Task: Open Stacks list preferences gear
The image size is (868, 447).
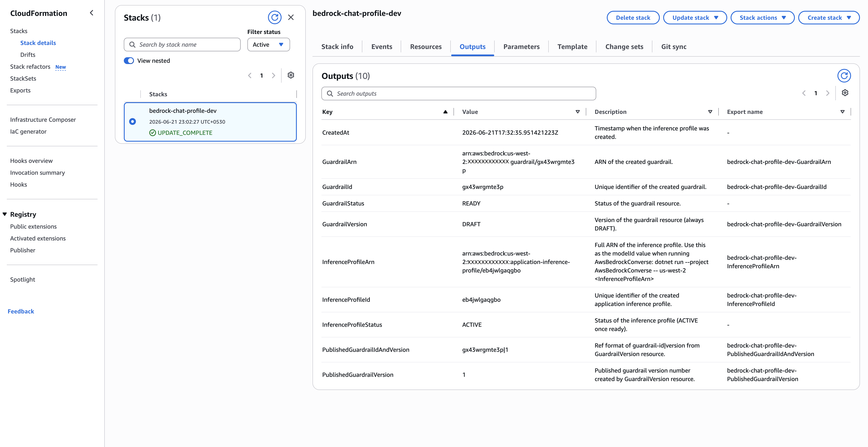Action: 291,75
